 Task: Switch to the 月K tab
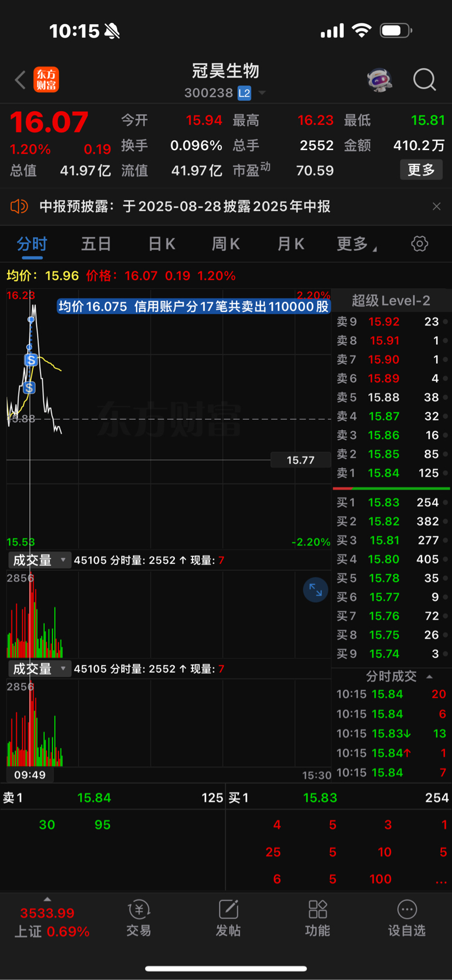(290, 244)
